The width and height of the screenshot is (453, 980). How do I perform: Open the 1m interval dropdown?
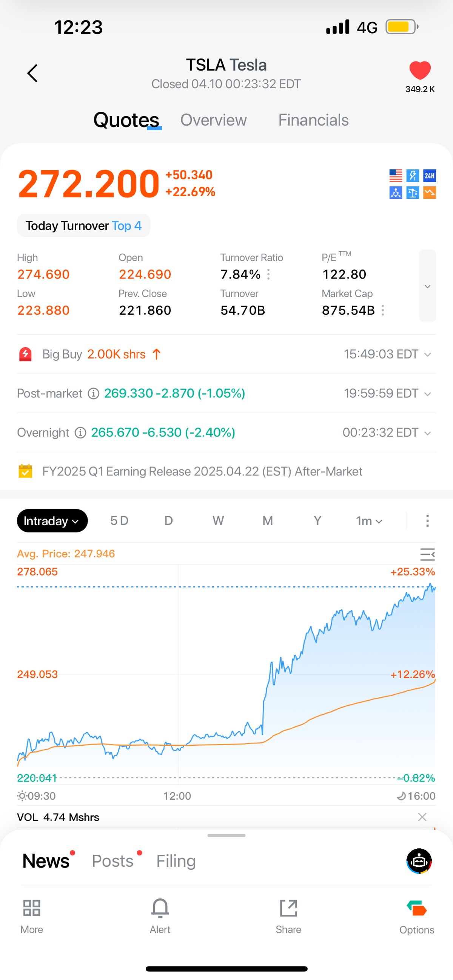(x=368, y=521)
